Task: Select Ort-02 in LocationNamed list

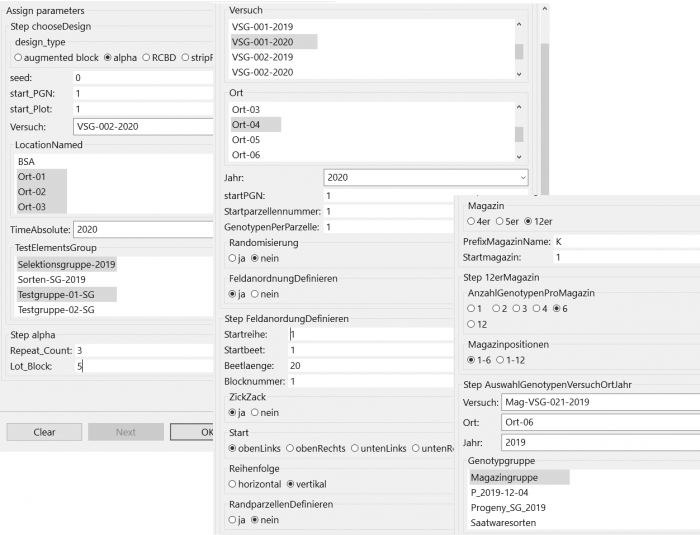Action: tap(42, 192)
